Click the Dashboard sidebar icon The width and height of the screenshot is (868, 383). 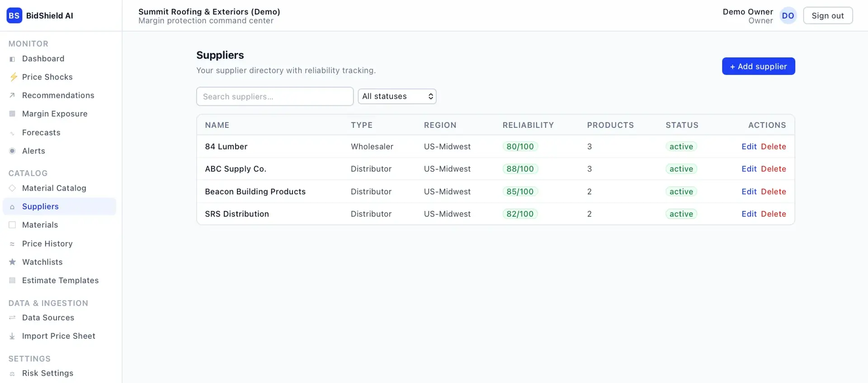coord(12,59)
